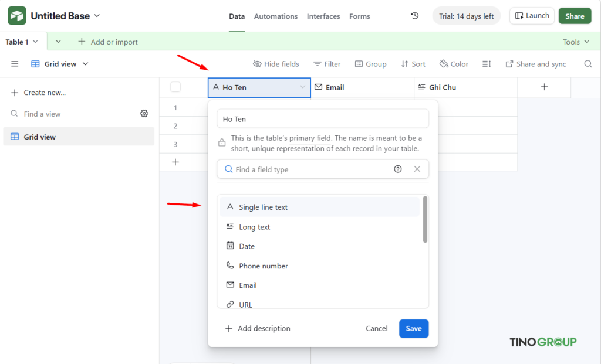
Task: Open the Interfaces tab
Action: 323,16
